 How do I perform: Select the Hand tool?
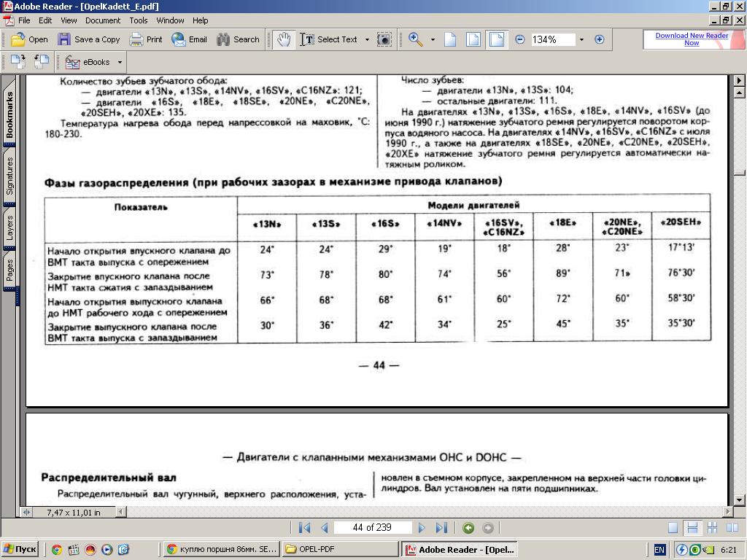(283, 39)
